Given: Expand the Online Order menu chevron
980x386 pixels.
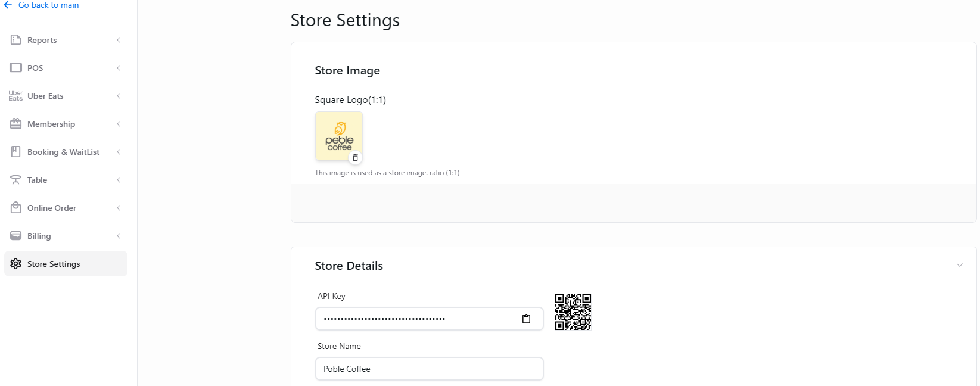Looking at the screenshot, I should 119,208.
